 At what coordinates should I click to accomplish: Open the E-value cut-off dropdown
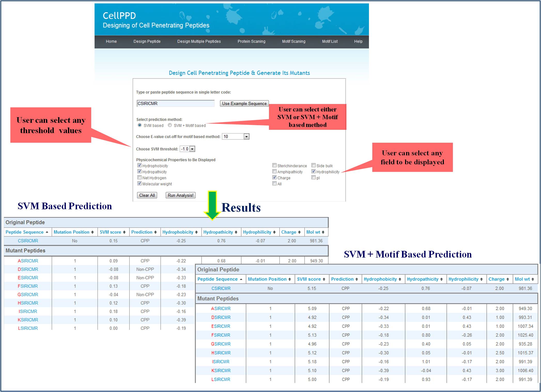(x=246, y=137)
